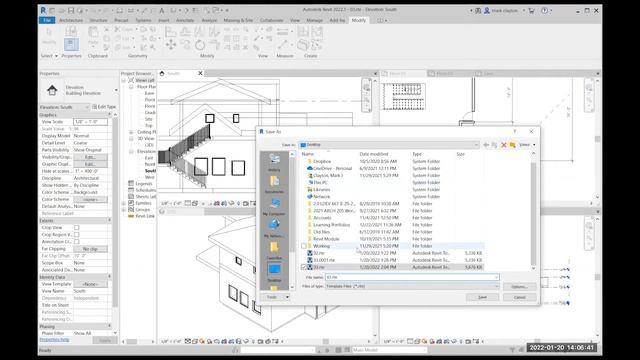Viewport: 640px width, 360px height.
Task: Select the Measure tool in ribbon
Action: (282, 44)
